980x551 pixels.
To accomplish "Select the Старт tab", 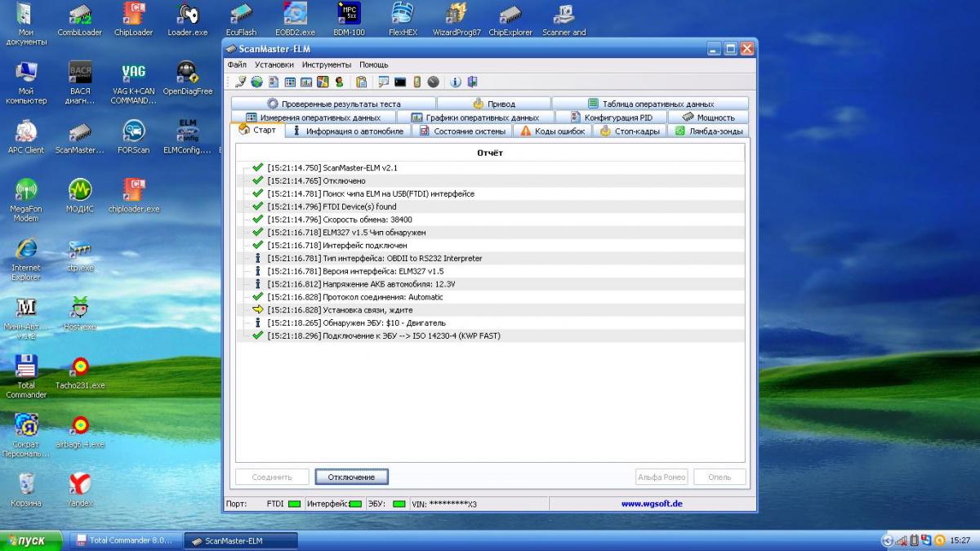I will click(257, 131).
